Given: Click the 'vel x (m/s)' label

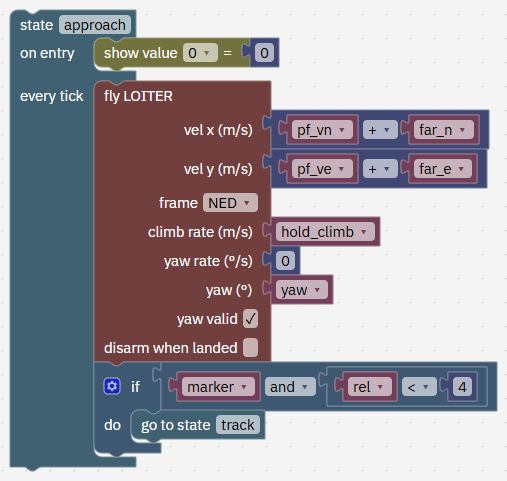Looking at the screenshot, I should click(x=218, y=130).
